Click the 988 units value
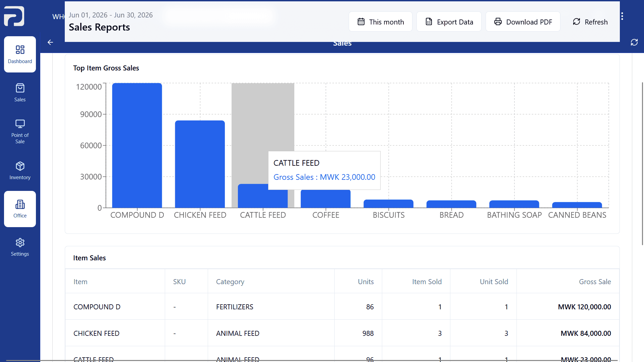The image size is (644, 362). click(x=368, y=333)
